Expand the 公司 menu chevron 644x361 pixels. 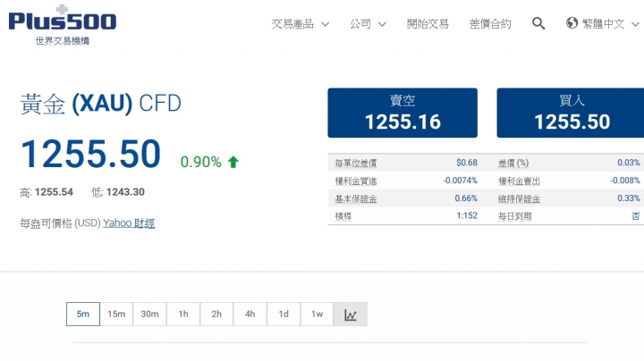(x=382, y=24)
